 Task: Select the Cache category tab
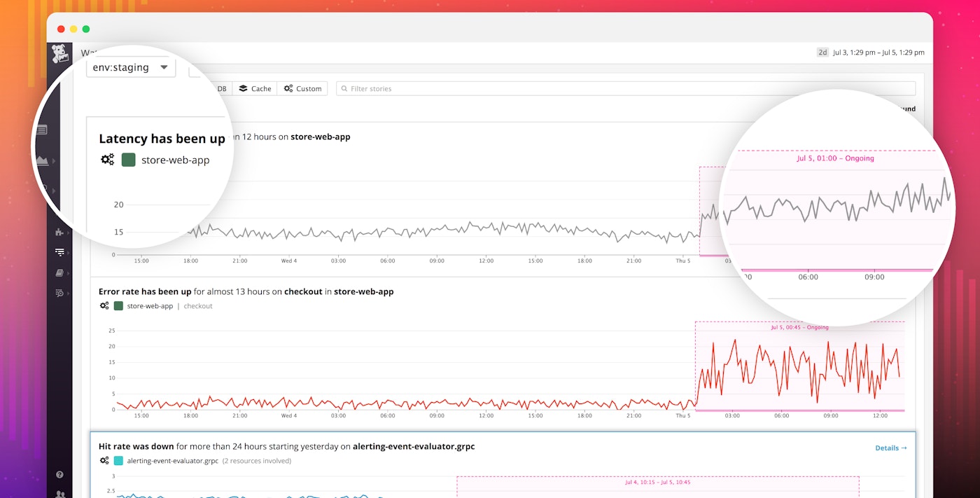pos(255,88)
